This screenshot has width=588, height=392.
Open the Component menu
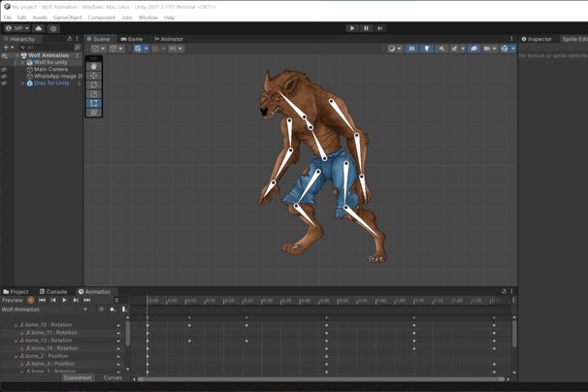[x=102, y=17]
